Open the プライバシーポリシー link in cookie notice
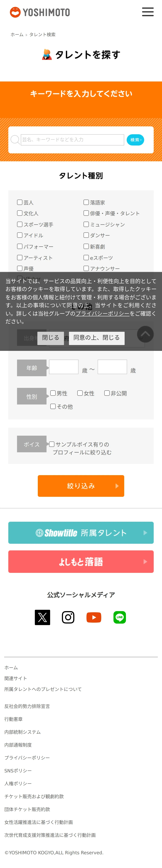 coord(102,313)
